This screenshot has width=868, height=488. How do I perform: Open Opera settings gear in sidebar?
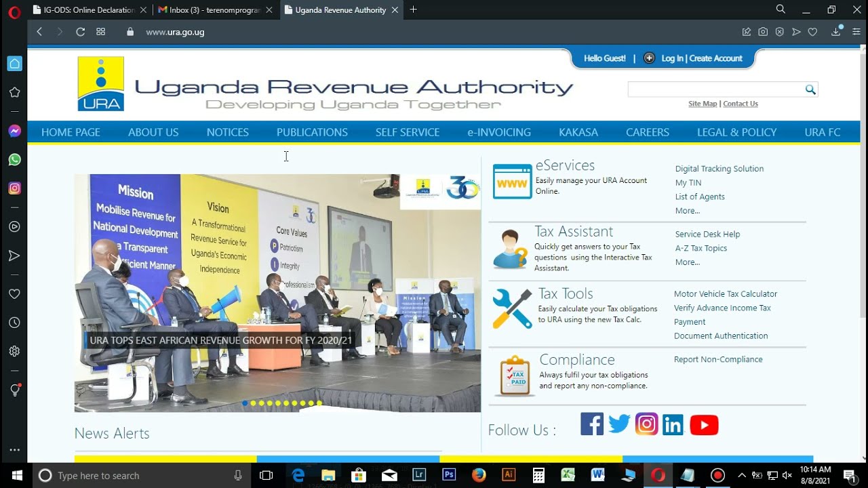(14, 351)
